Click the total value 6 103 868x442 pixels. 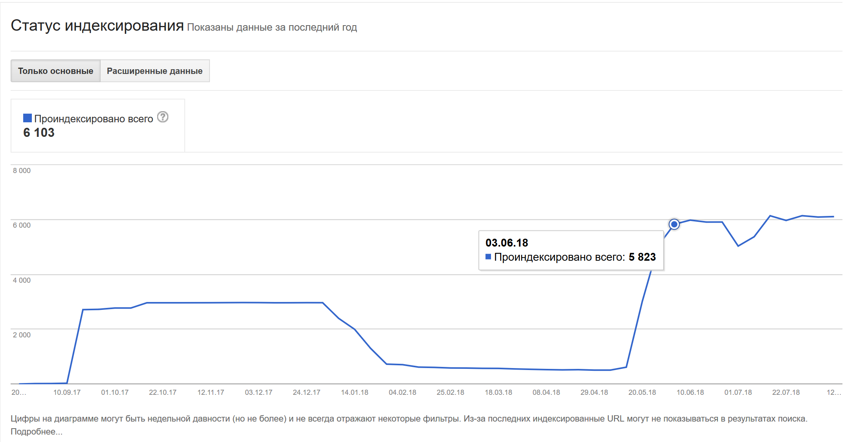click(x=39, y=133)
